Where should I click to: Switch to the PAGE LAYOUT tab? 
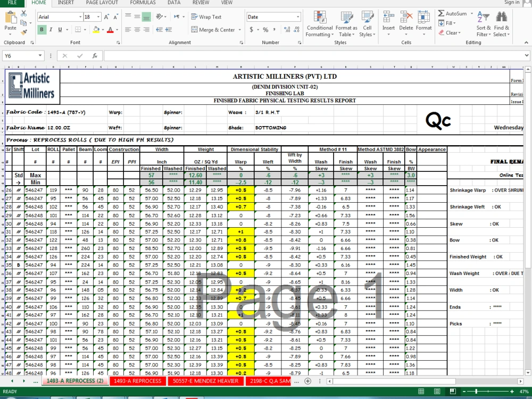pyautogui.click(x=102, y=3)
